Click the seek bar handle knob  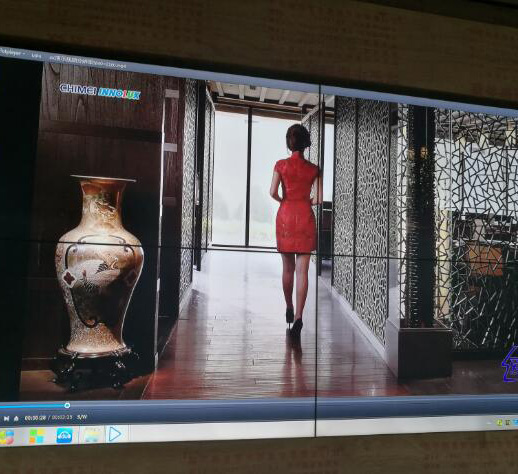67,405
